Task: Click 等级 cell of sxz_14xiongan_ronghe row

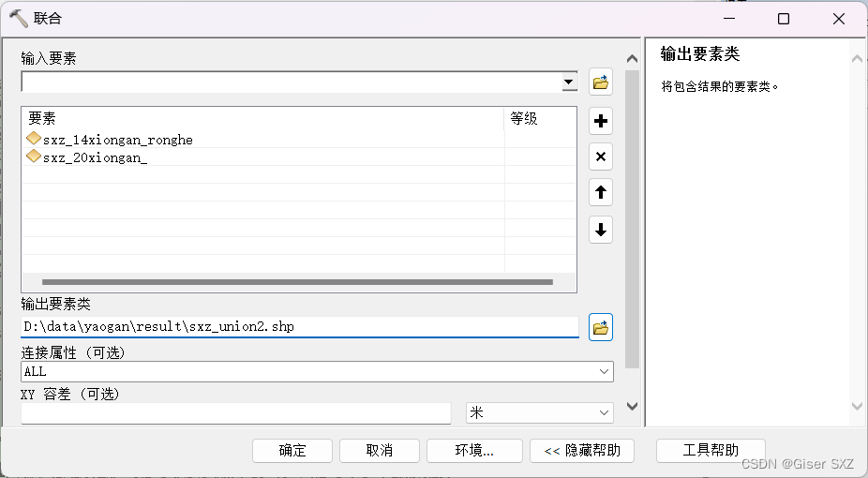Action: click(x=540, y=139)
